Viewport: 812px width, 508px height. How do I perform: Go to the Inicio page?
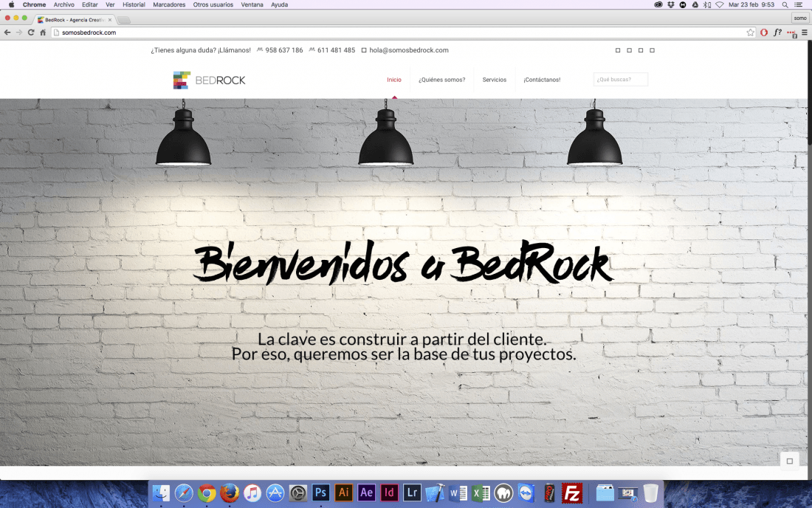click(394, 80)
